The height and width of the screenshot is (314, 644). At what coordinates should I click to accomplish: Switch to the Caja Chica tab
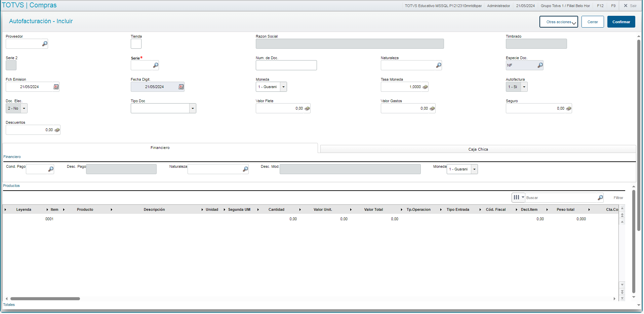pyautogui.click(x=478, y=149)
